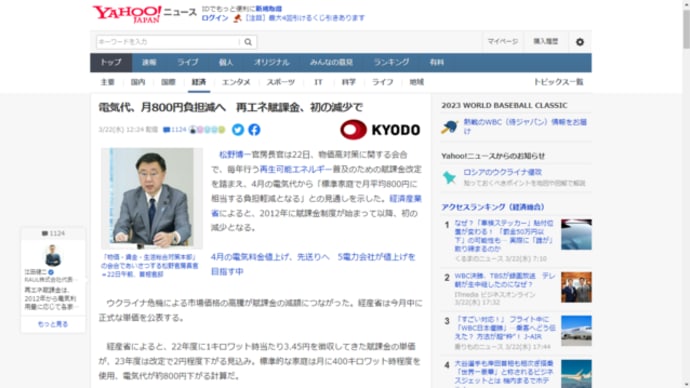Open the 国内 category
This screenshot has width=690, height=388.
point(138,82)
